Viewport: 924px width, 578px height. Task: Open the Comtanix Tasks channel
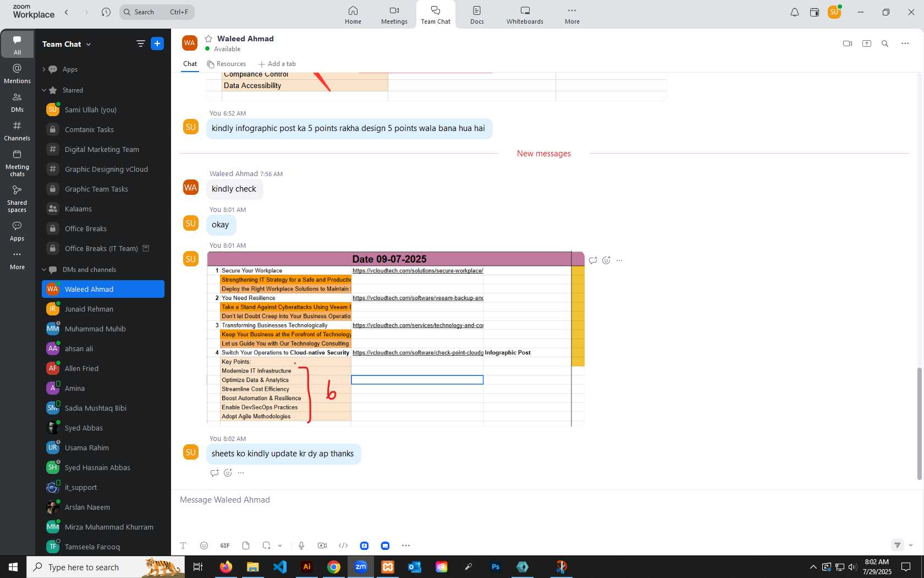coord(103,129)
